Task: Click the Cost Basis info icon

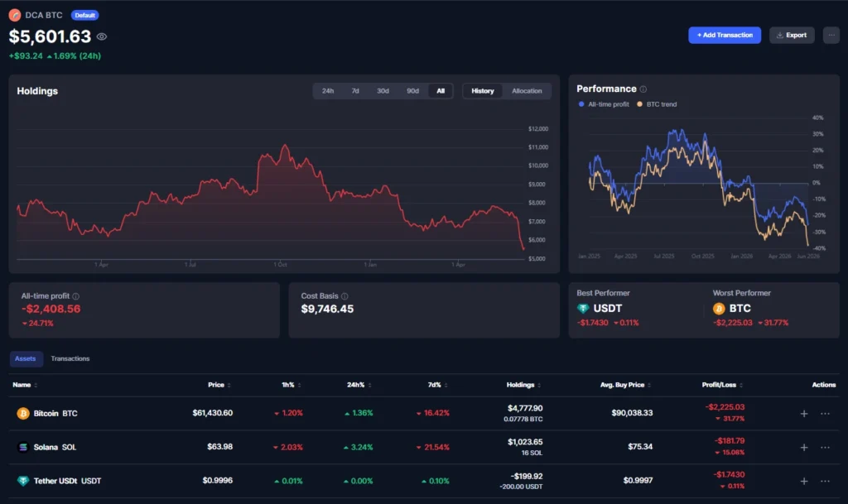Action: (x=344, y=296)
